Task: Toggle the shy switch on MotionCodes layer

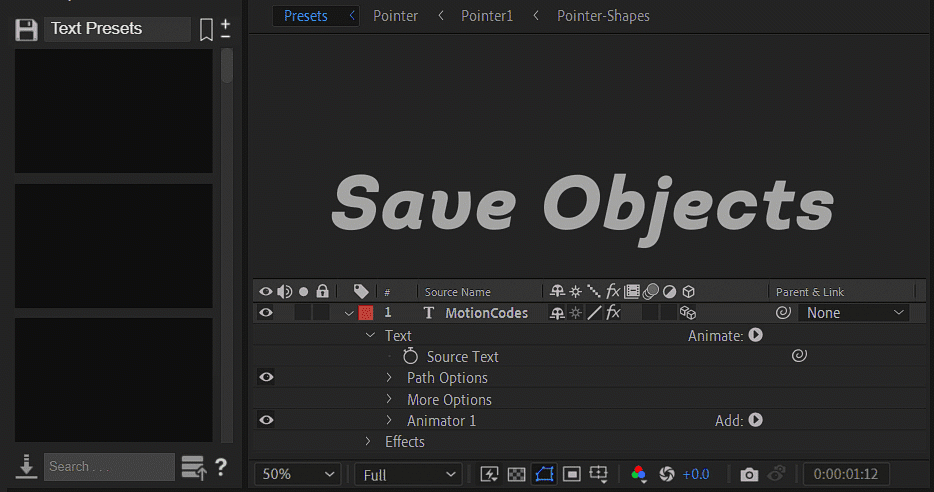Action: (557, 313)
